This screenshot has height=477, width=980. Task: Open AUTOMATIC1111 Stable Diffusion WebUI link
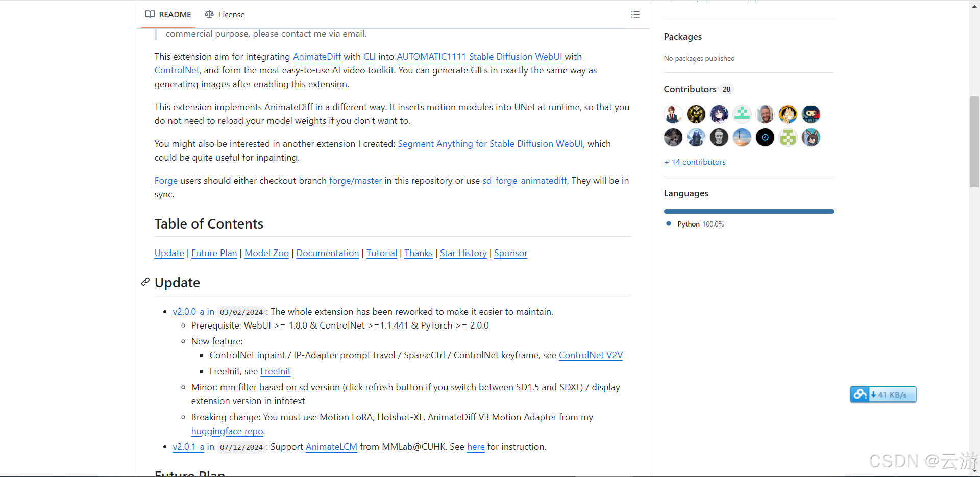click(479, 57)
